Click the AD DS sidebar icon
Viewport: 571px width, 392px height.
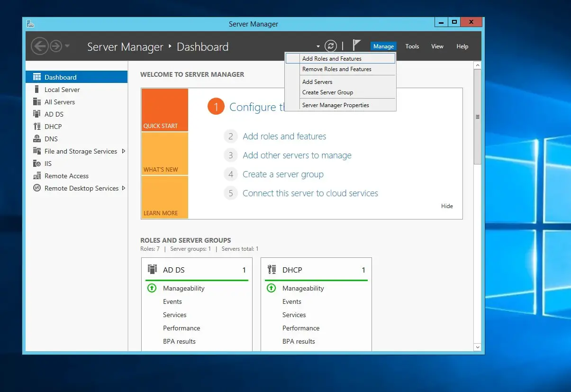click(36, 114)
